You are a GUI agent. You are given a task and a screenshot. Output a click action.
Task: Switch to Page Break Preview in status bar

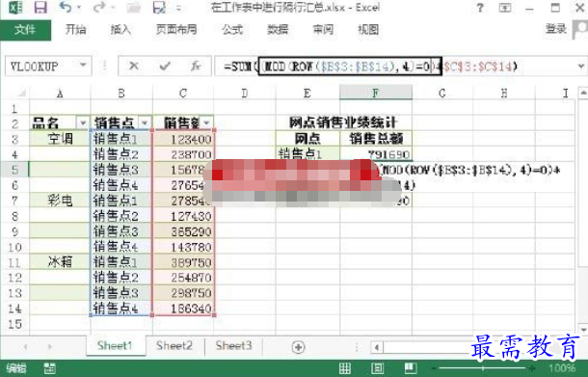tap(411, 368)
